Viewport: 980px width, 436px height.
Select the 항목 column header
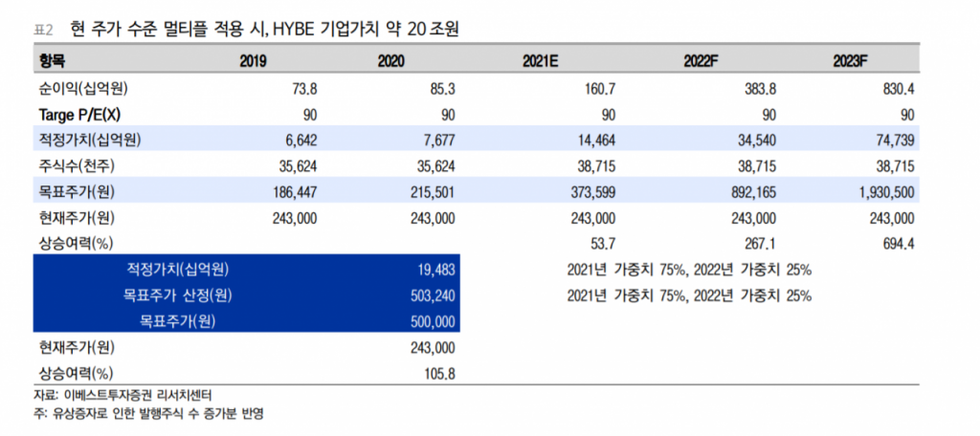pyautogui.click(x=54, y=61)
